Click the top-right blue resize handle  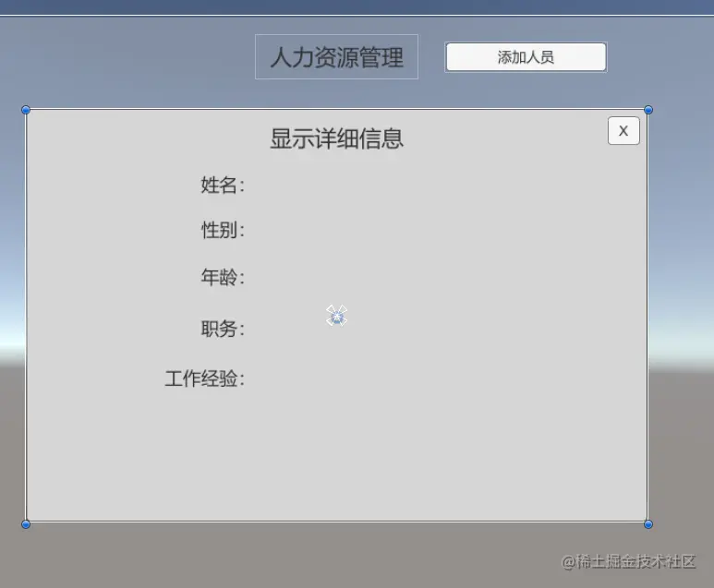(648, 110)
